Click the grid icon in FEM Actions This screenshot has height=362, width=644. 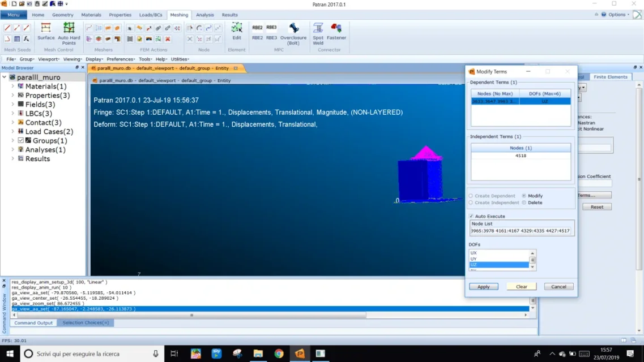point(130,39)
